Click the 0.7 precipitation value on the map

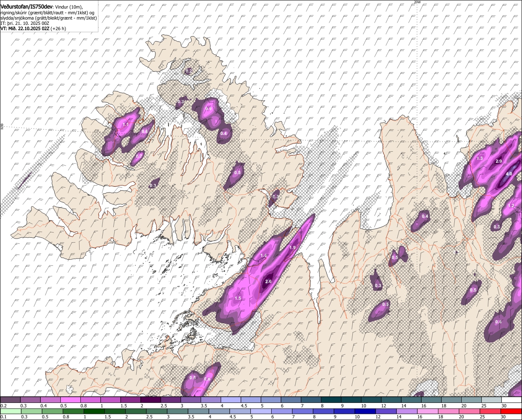click(x=139, y=156)
